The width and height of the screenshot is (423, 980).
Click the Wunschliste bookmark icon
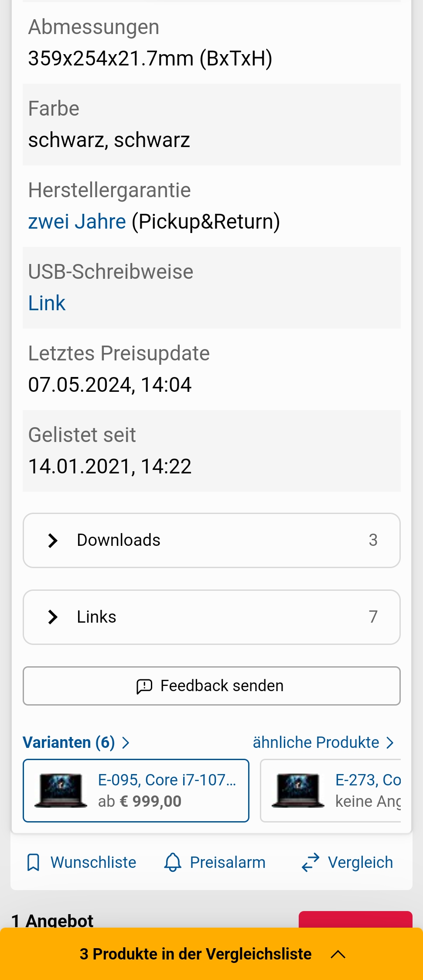coord(33,863)
